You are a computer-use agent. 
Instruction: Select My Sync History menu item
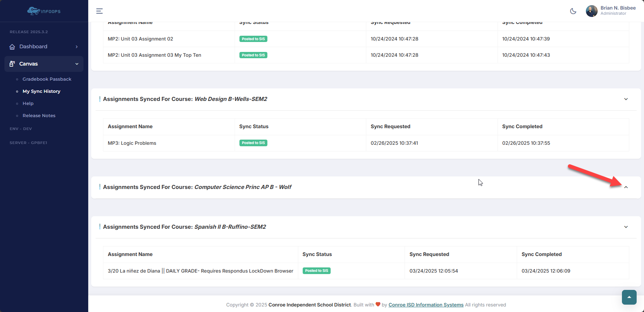click(x=41, y=91)
